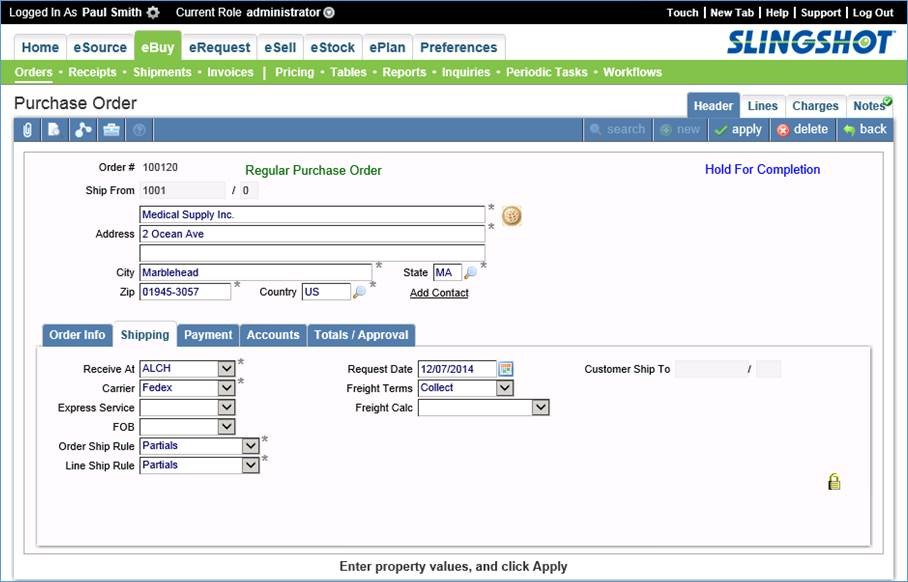Image resolution: width=908 pixels, height=582 pixels.
Task: Click the document notes toolbar icon
Action: (x=54, y=129)
